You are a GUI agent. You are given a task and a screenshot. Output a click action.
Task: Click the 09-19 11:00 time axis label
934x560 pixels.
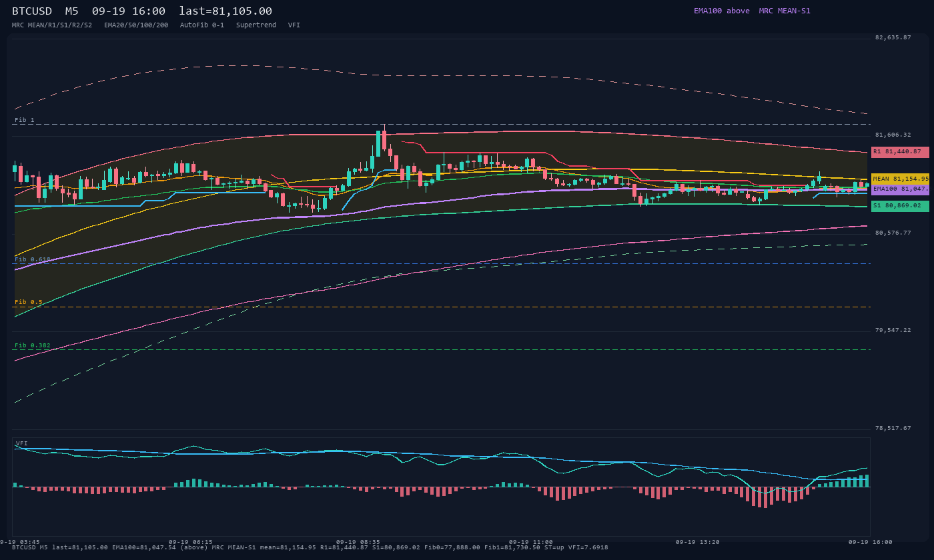click(x=531, y=542)
